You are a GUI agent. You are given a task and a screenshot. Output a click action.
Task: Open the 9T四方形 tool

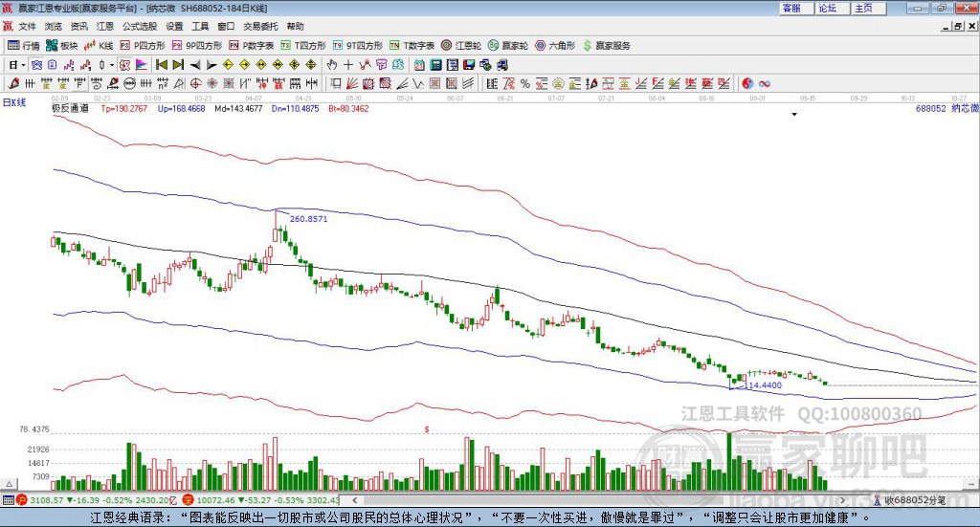click(x=358, y=46)
